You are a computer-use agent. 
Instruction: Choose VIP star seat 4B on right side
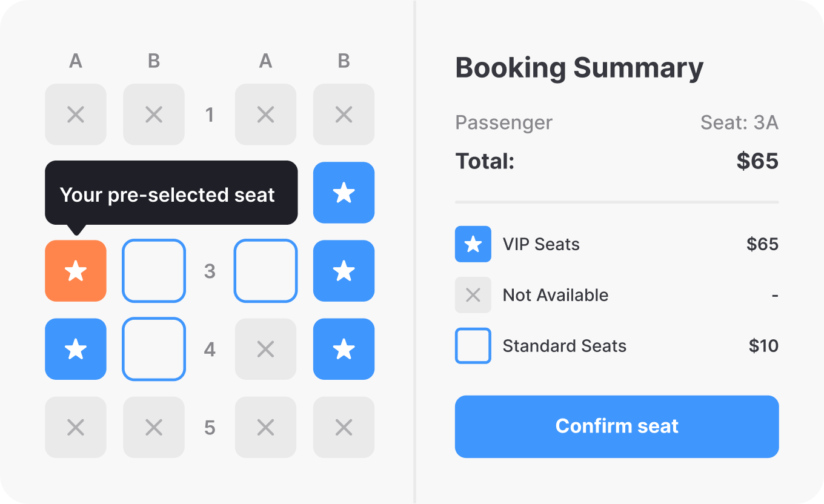click(344, 349)
